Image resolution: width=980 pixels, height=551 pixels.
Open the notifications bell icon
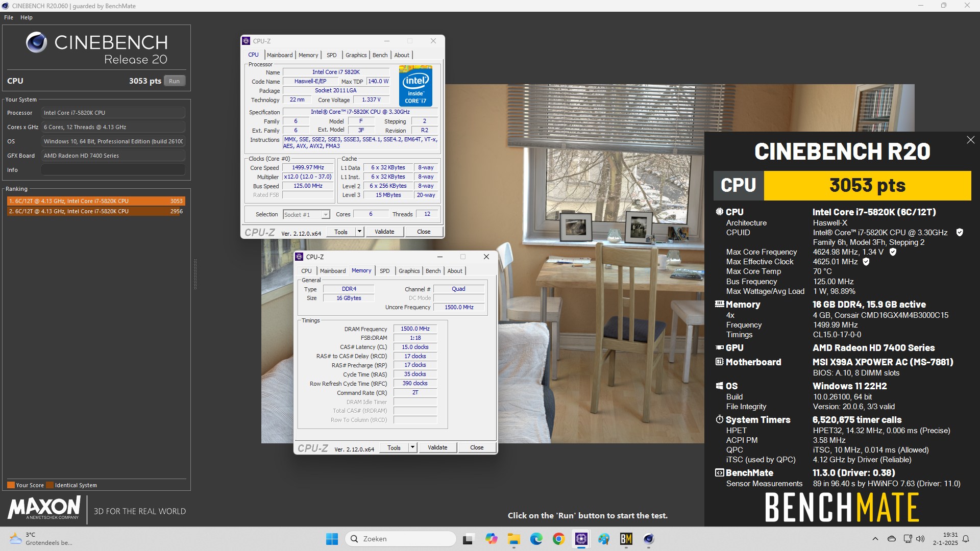tap(966, 539)
